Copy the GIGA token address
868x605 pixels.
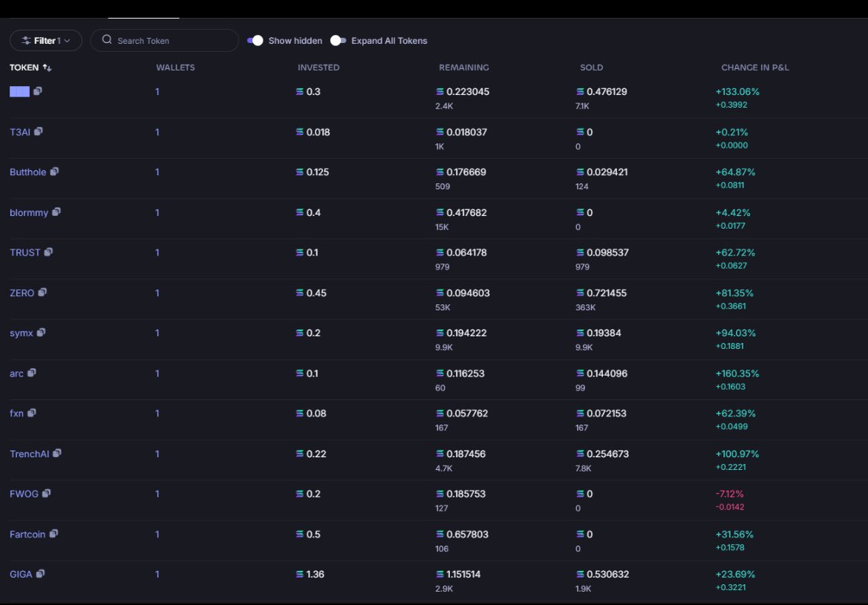[x=40, y=573]
